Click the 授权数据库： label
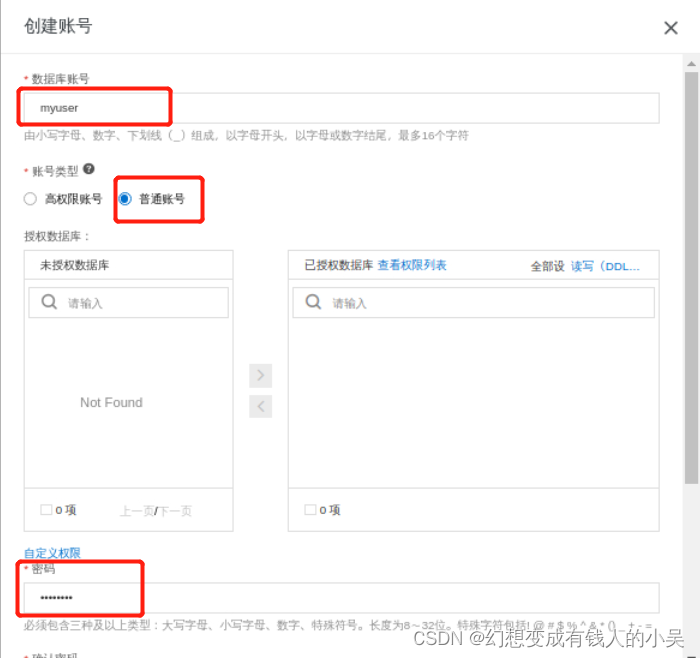Viewport: 700px width, 658px height. [x=57, y=236]
